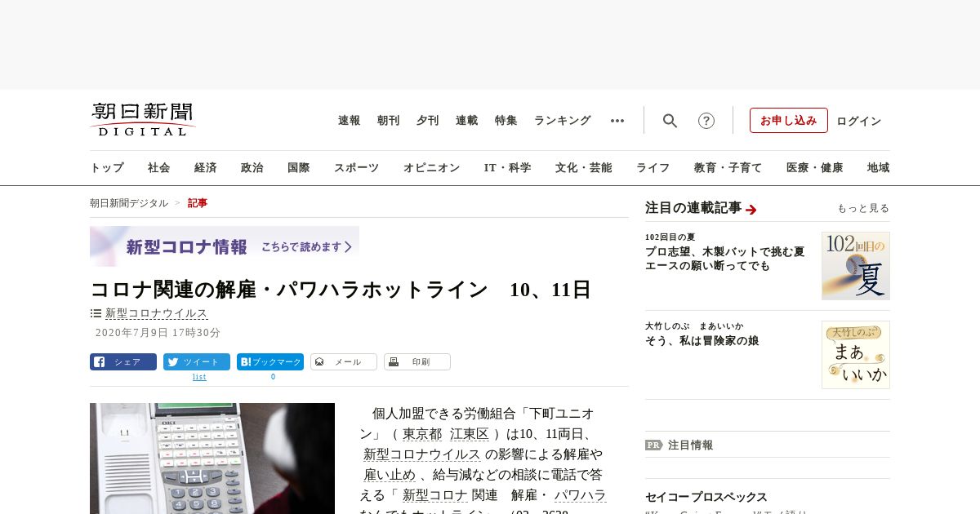Open the セイコー プロスペックス promo link
Image resolution: width=980 pixels, height=514 pixels.
(706, 497)
